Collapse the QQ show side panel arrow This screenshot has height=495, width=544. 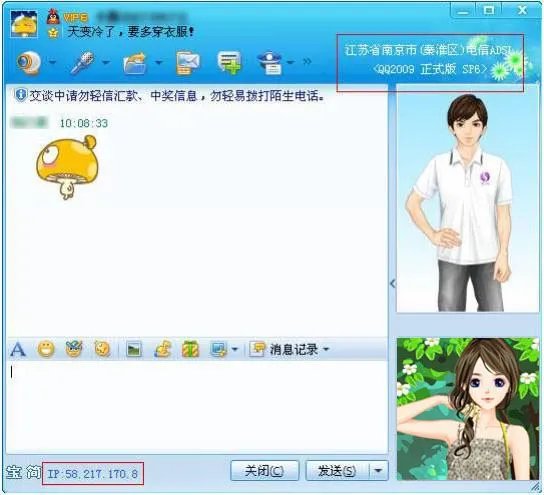(x=393, y=284)
